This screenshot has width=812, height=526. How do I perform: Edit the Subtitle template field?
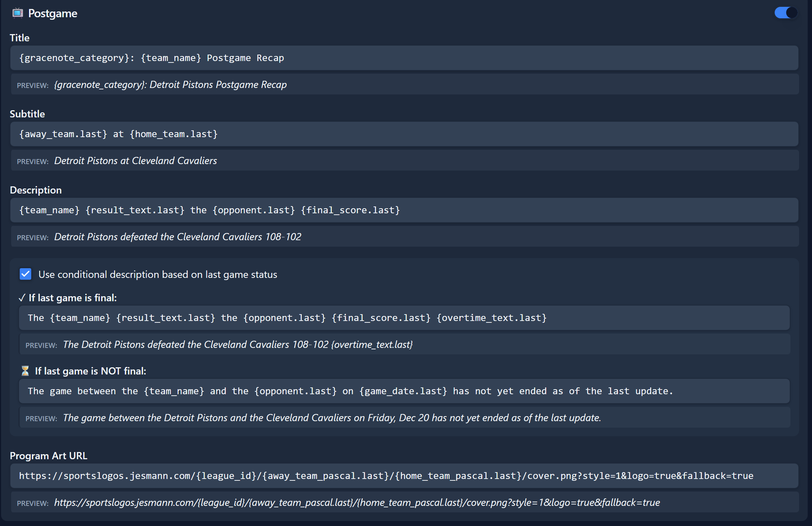[x=404, y=134]
